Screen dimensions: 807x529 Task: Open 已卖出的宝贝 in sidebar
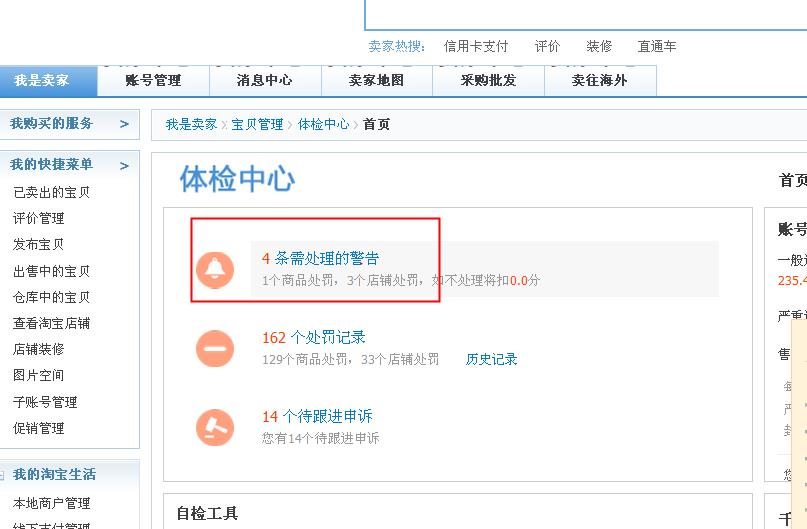[x=51, y=192]
